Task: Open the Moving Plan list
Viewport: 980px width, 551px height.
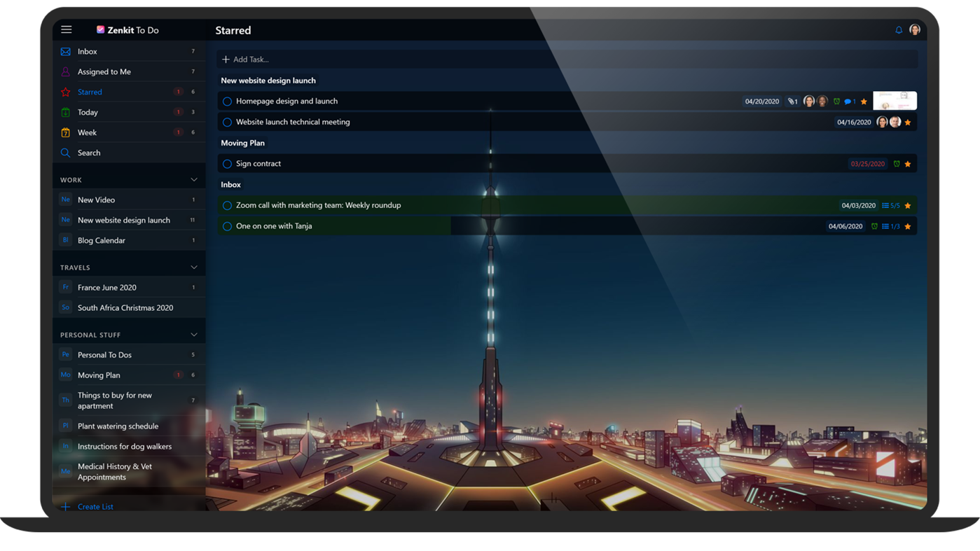Action: point(99,375)
